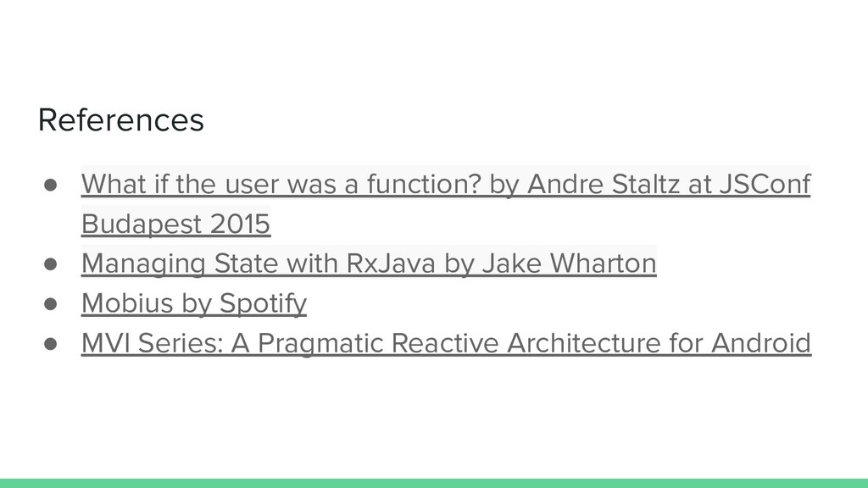
Task: Click the word 'Spotify' in the third reference
Action: [263, 303]
